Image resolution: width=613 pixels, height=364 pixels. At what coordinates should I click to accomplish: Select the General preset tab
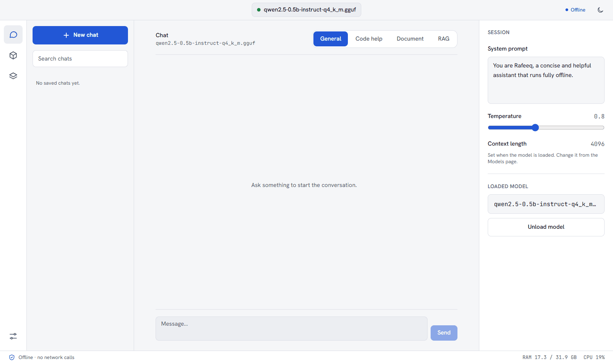click(331, 39)
